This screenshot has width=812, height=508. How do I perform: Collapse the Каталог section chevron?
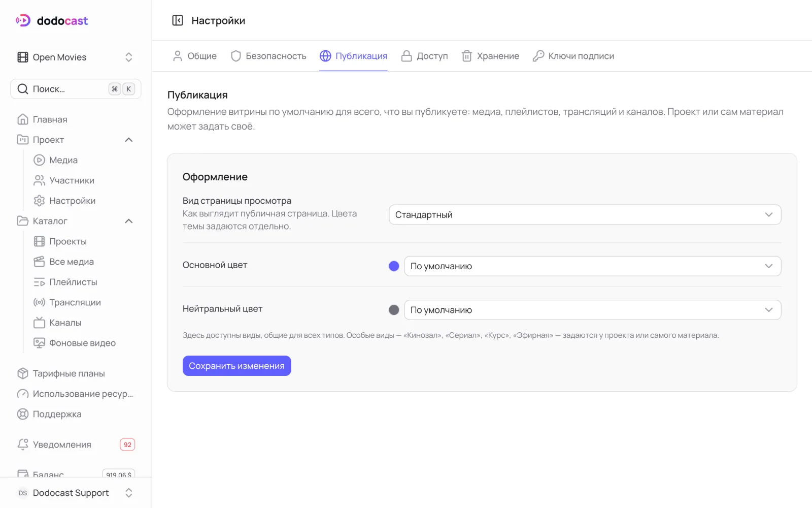click(129, 221)
